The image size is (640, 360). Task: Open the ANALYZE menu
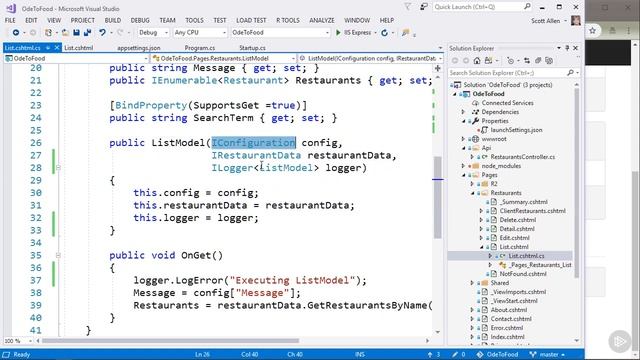click(x=322, y=20)
